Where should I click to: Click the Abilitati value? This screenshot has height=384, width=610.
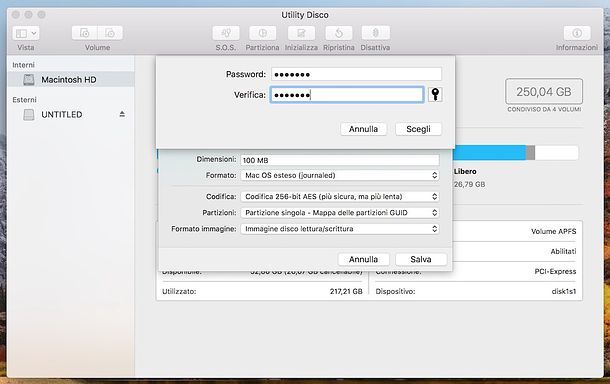[563, 251]
